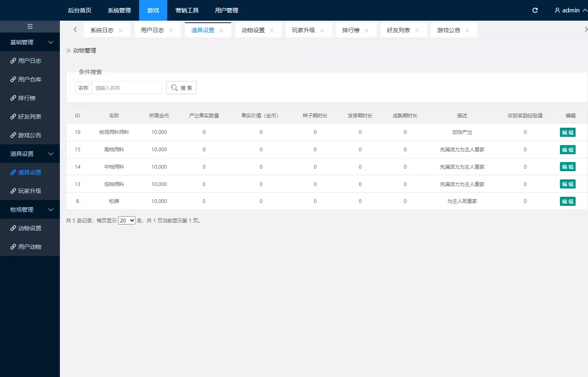Edit the 高档饲料 row
Image resolution: width=588 pixels, height=377 pixels.
click(567, 150)
